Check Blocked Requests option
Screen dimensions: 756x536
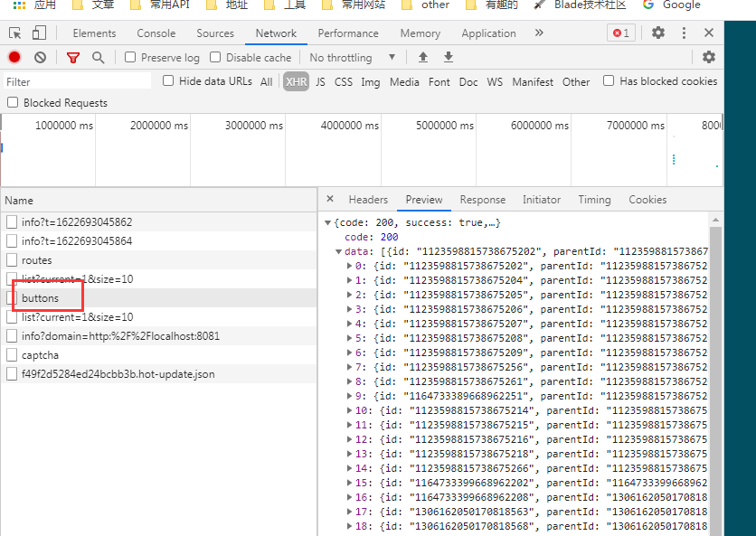pyautogui.click(x=13, y=102)
